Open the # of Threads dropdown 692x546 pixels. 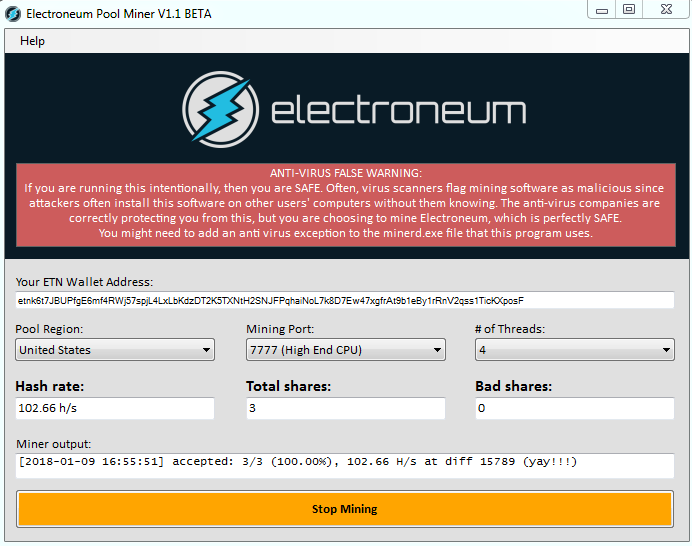(x=575, y=350)
